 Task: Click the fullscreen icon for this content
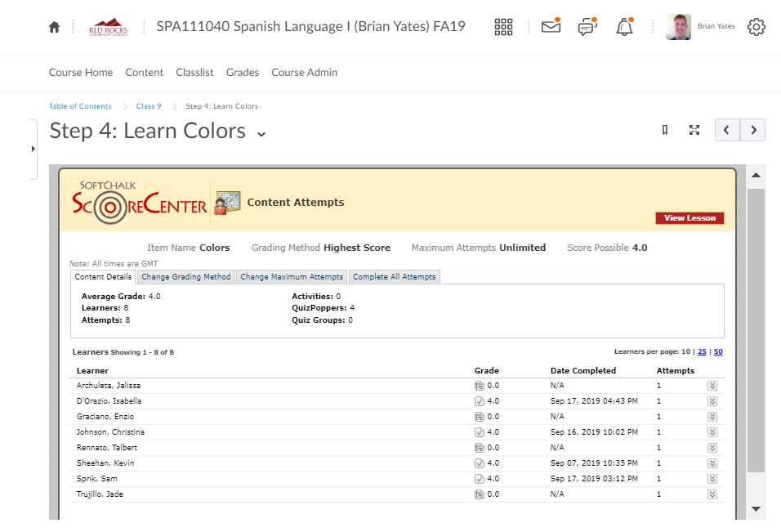[x=694, y=130]
